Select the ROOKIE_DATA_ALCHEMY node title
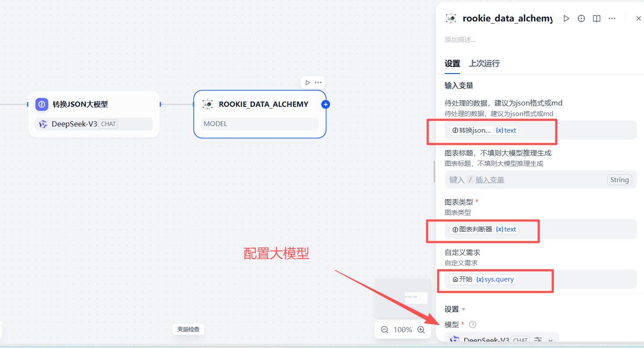This screenshot has height=348, width=644. [x=264, y=104]
